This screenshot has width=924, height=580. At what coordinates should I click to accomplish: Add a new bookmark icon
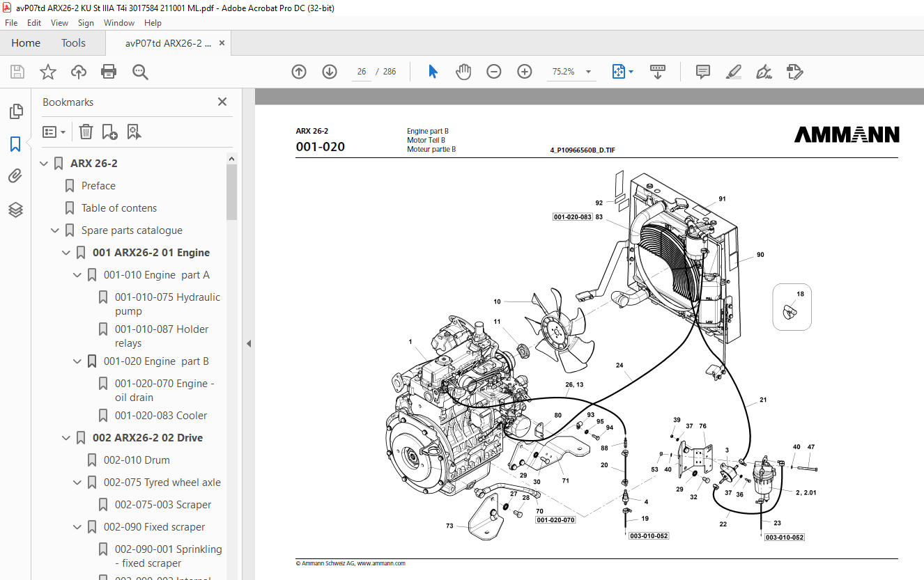(110, 132)
